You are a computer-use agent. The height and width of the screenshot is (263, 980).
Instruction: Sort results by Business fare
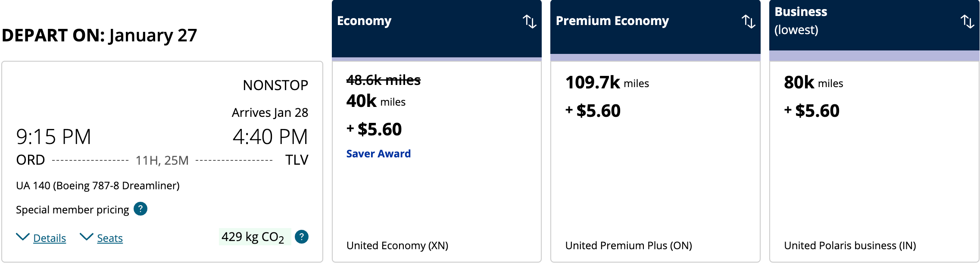pyautogui.click(x=967, y=21)
